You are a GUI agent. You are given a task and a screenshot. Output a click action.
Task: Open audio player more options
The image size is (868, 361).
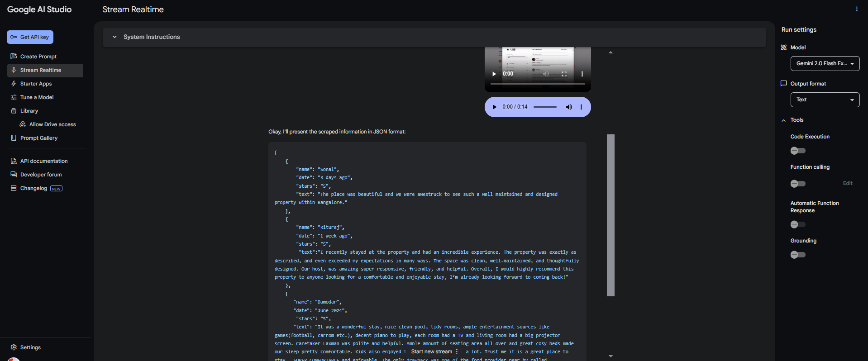[581, 107]
